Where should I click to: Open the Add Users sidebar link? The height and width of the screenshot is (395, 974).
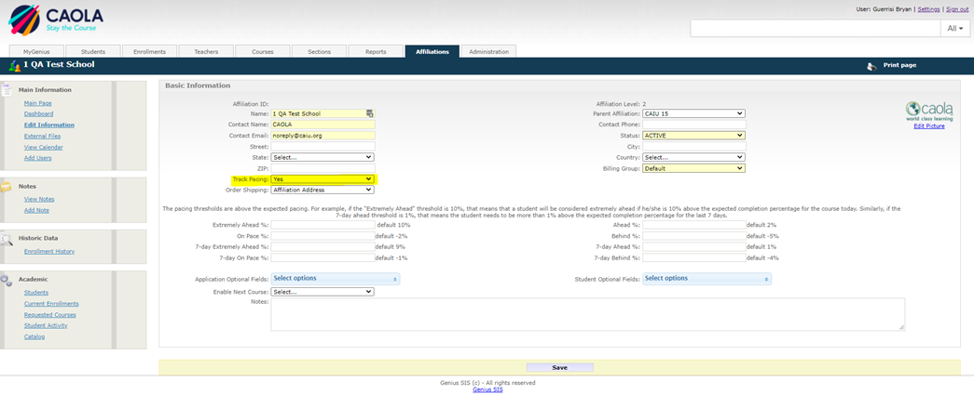[38, 158]
